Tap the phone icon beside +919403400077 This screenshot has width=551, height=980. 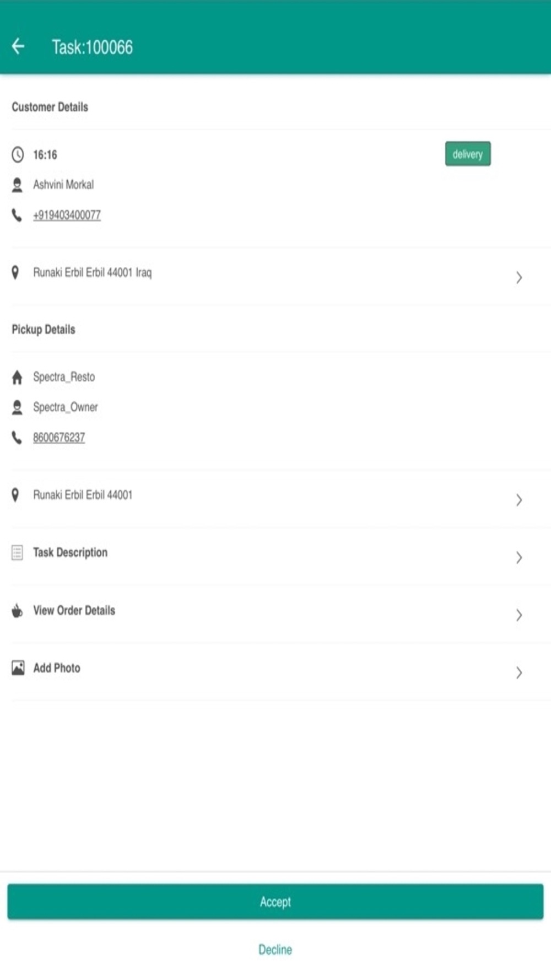[17, 215]
